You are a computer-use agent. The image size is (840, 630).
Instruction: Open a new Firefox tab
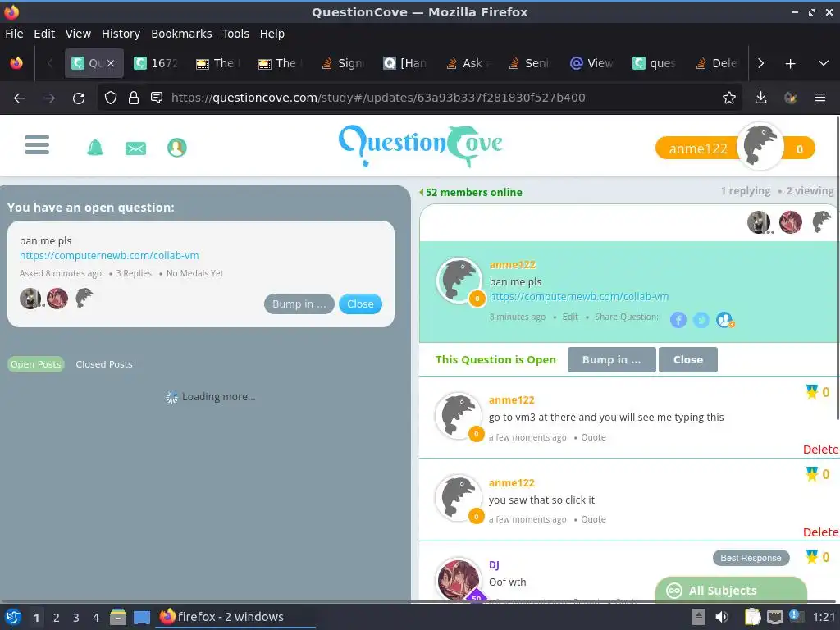(790, 64)
